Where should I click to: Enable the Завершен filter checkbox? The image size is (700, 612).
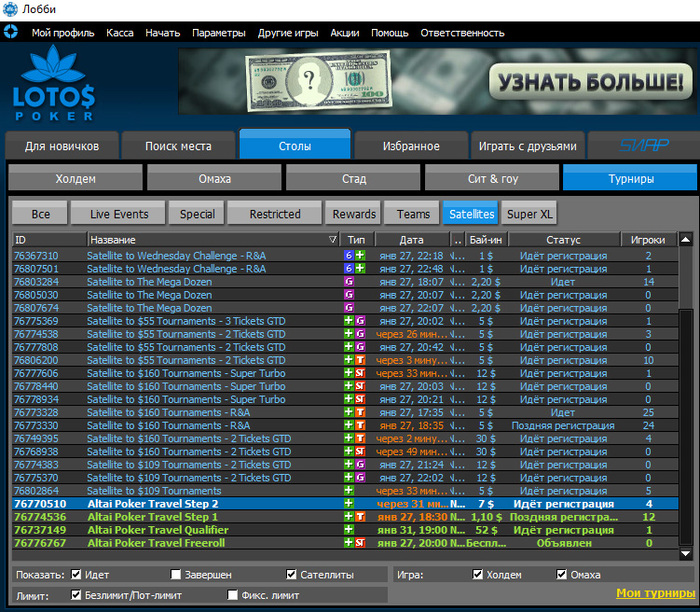176,574
